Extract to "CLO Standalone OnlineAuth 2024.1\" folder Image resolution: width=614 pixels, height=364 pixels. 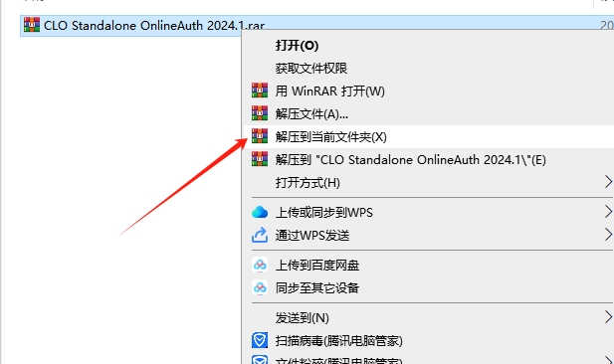tap(411, 160)
